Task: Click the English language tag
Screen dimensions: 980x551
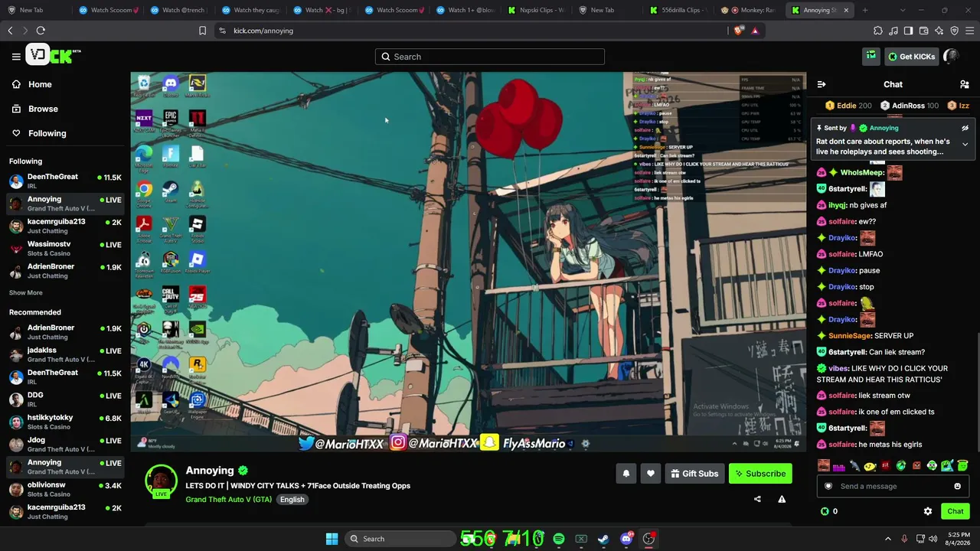Action: pyautogui.click(x=292, y=500)
